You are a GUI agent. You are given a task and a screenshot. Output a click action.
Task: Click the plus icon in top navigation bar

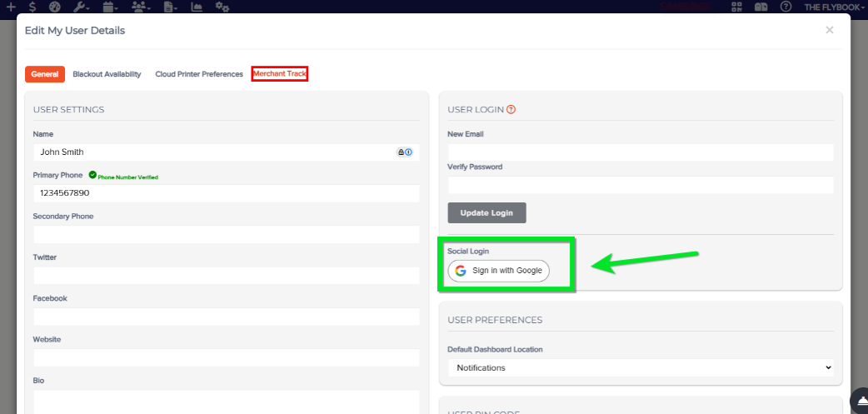coord(11,7)
